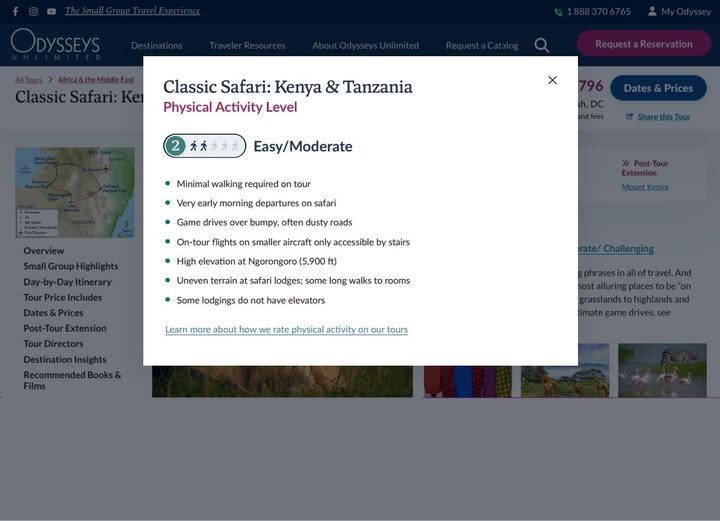The height and width of the screenshot is (521, 720).
Task: Select Day-by-Day Itinerary in side navigation
Action: 67,282
